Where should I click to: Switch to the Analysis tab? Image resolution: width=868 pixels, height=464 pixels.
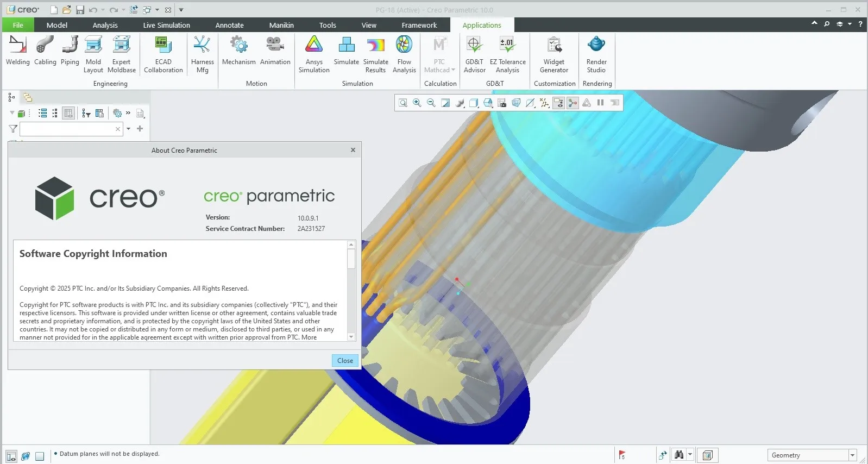coord(105,25)
